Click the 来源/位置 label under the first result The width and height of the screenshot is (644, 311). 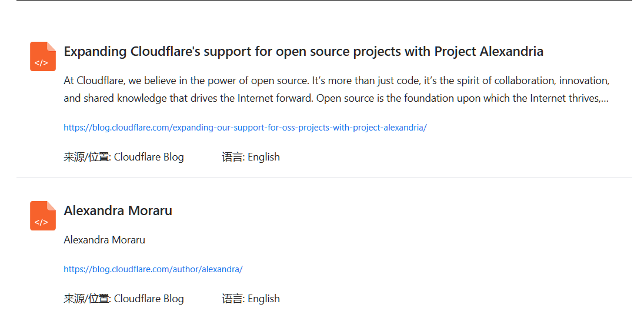click(x=87, y=157)
